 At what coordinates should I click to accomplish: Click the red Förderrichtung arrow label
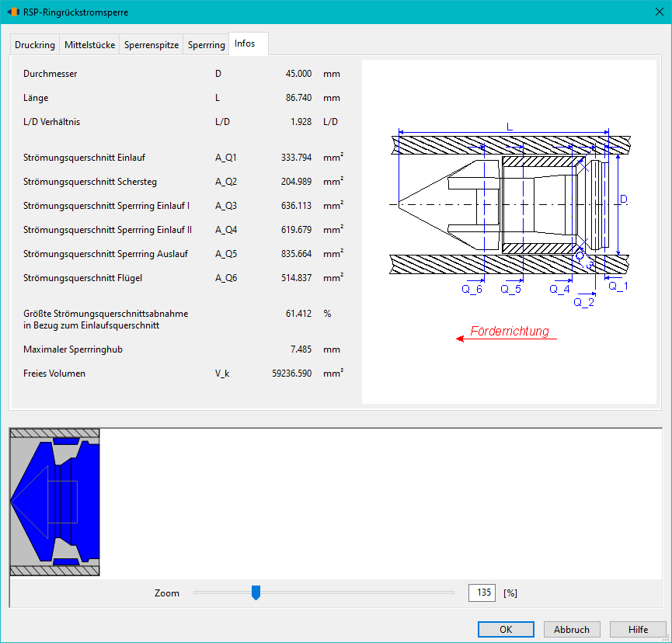(x=509, y=331)
